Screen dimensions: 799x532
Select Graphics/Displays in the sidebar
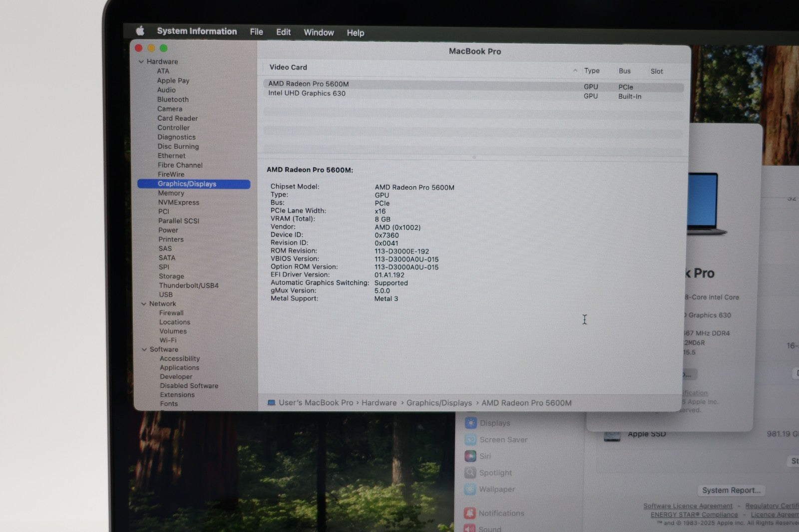coord(194,184)
